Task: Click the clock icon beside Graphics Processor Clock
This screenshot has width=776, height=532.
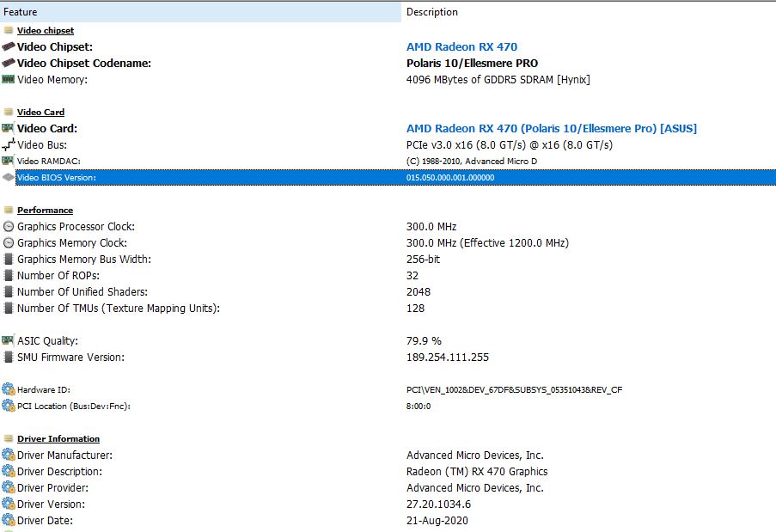Action: click(x=8, y=227)
